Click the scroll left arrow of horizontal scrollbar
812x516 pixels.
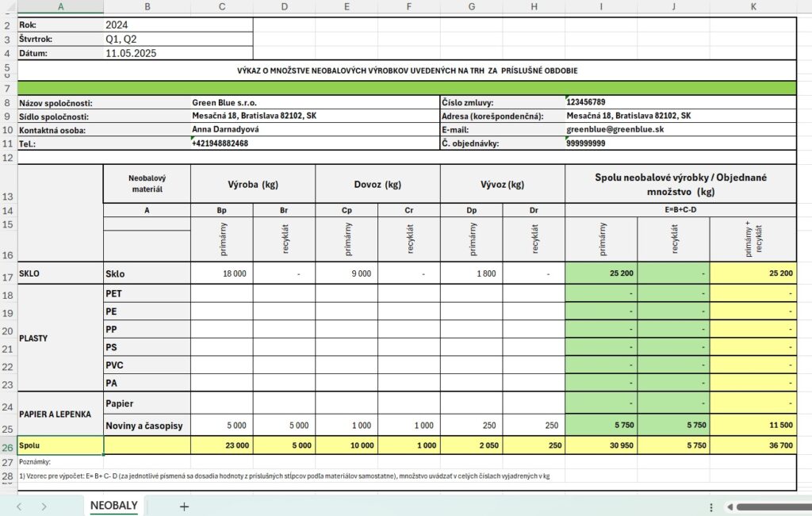click(x=729, y=506)
